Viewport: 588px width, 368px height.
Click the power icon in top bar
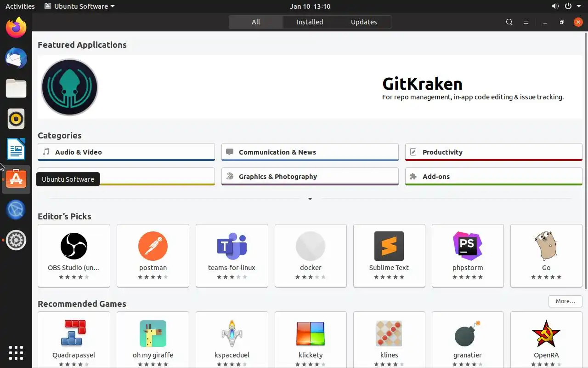click(x=568, y=6)
